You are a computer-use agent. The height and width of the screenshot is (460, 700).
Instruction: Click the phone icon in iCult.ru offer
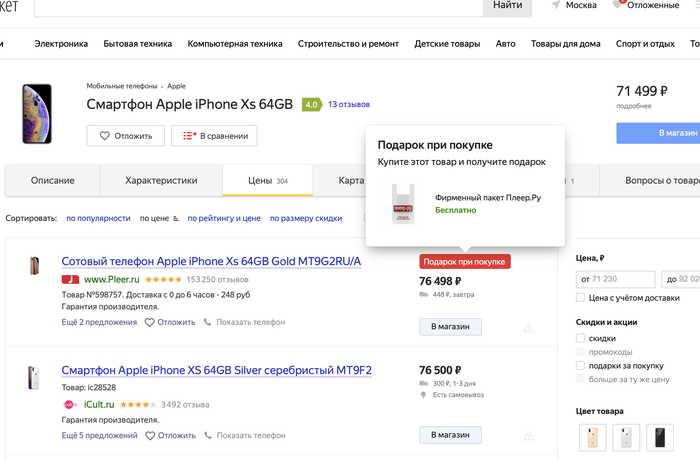[208, 435]
